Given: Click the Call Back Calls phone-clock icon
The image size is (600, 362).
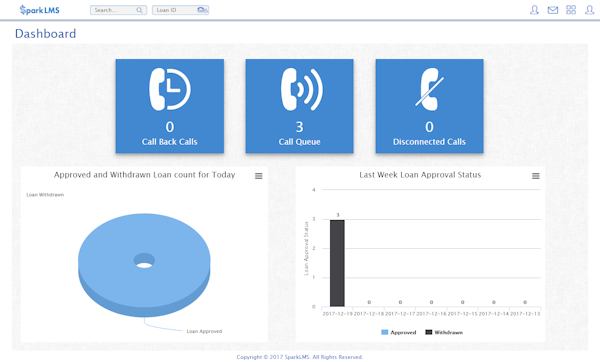Looking at the screenshot, I should 170,89.
